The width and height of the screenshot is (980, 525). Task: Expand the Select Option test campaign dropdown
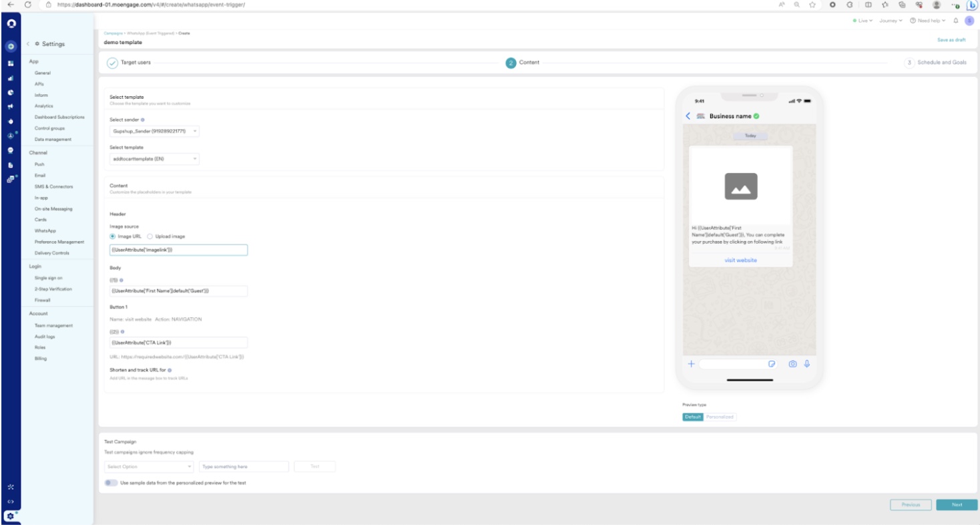click(x=149, y=466)
